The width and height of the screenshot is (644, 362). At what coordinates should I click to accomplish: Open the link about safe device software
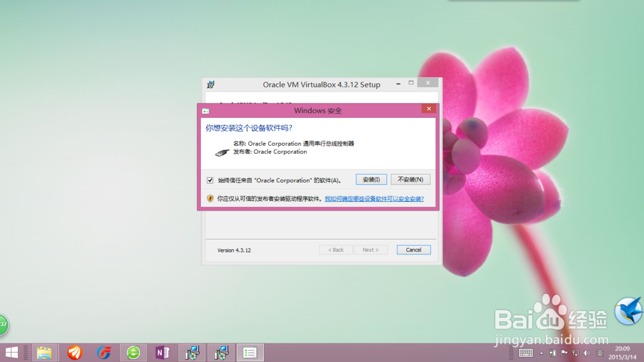(374, 199)
